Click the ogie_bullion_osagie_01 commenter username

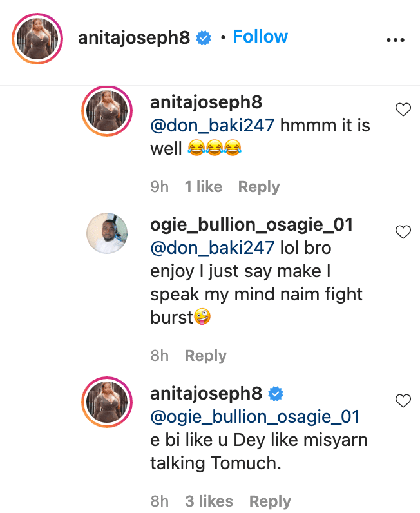pos(251,225)
